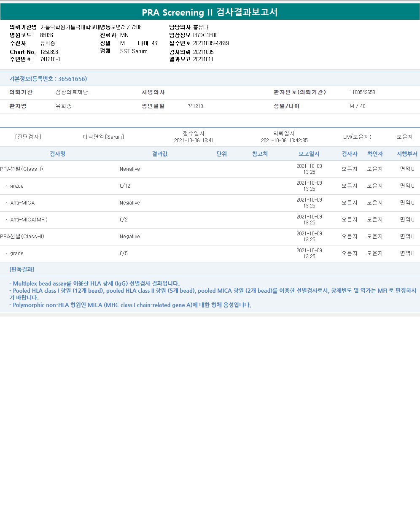Click the 0/5 grade result value
420x523 pixels.
(x=124, y=253)
